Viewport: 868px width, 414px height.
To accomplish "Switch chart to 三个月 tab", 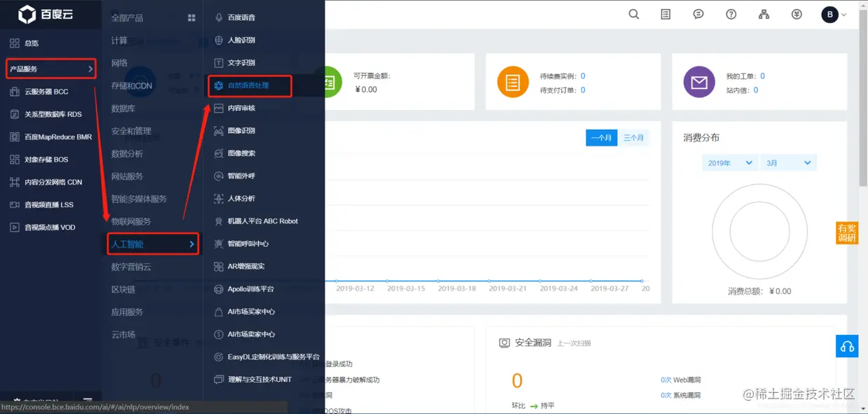I will tap(633, 138).
